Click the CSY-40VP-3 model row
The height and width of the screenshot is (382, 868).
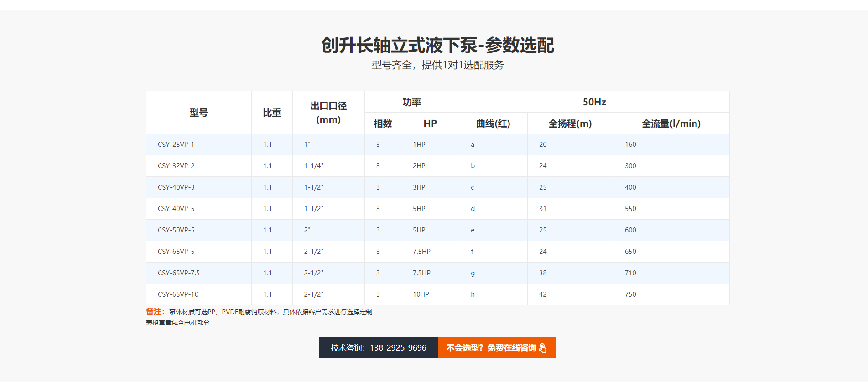(176, 187)
